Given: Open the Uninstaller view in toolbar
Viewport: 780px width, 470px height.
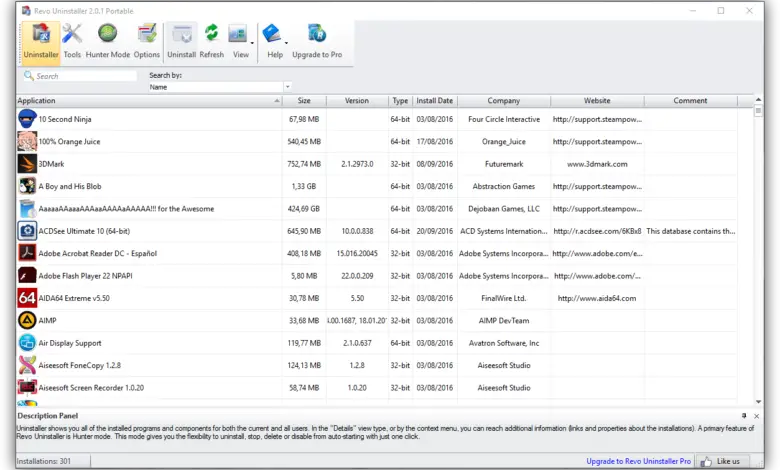Looking at the screenshot, I should [x=41, y=40].
